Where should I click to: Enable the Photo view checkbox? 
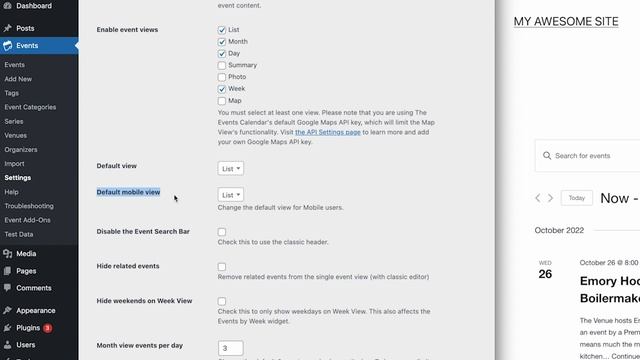222,77
